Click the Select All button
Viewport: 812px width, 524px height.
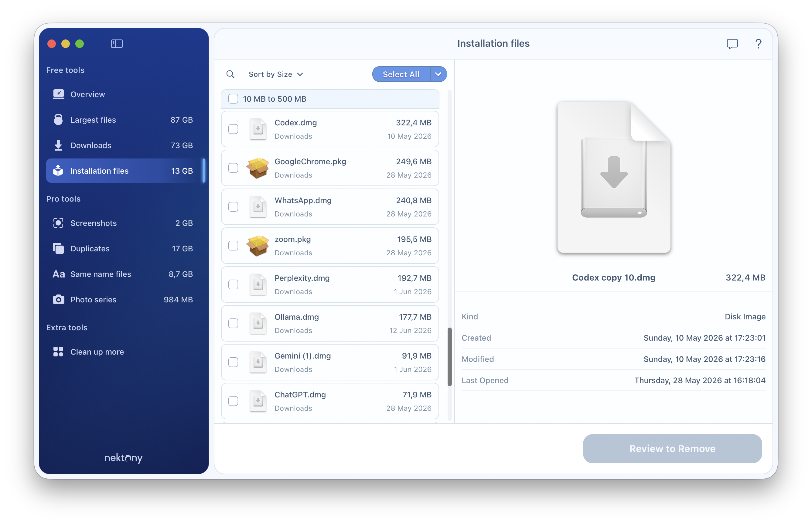tap(401, 74)
